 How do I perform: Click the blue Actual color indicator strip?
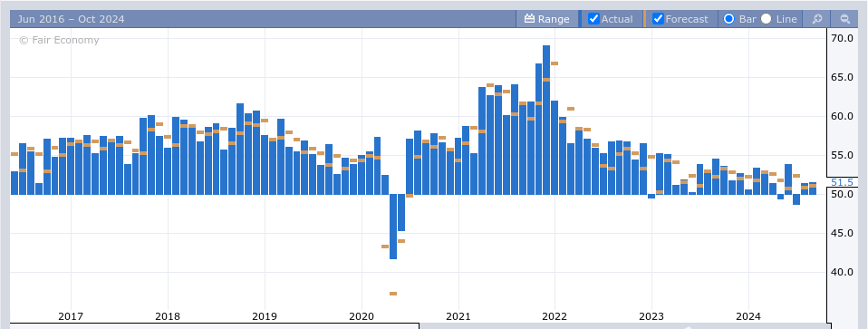[580, 19]
